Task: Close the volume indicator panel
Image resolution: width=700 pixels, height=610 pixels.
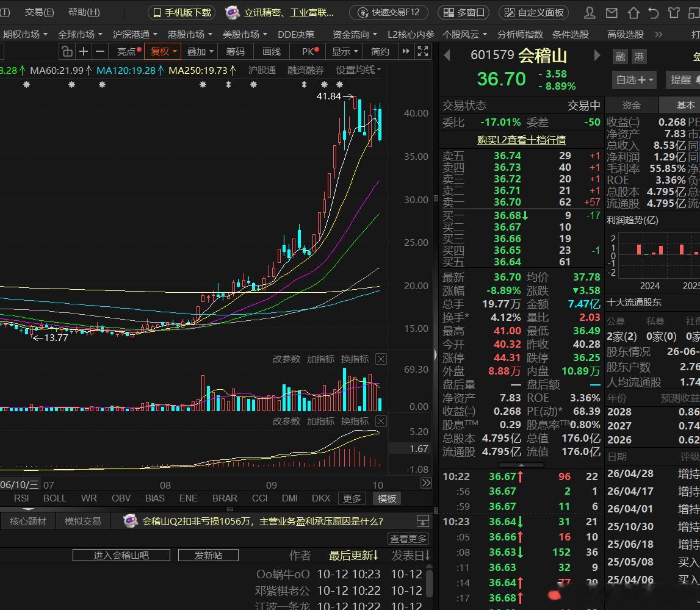Action: point(381,359)
